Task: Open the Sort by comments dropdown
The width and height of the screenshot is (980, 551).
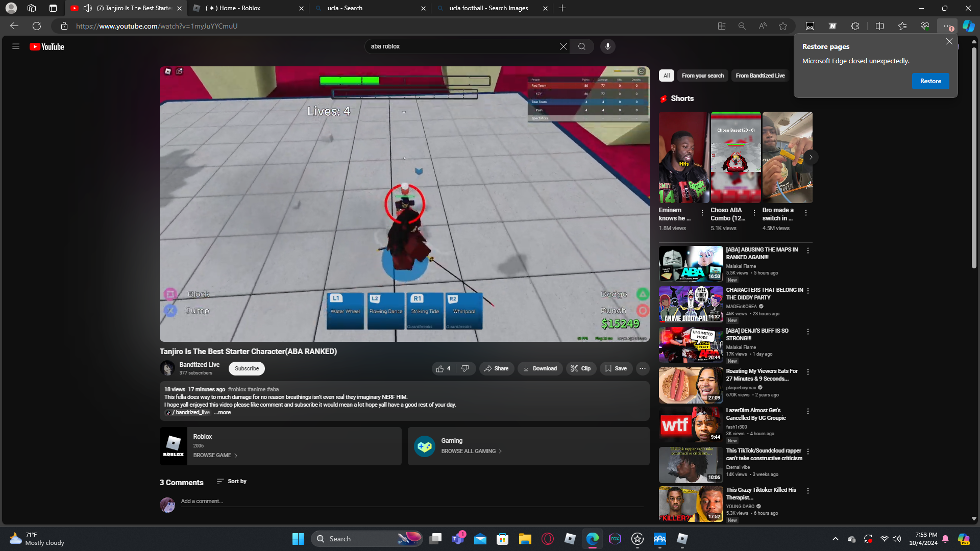Action: 232,481
